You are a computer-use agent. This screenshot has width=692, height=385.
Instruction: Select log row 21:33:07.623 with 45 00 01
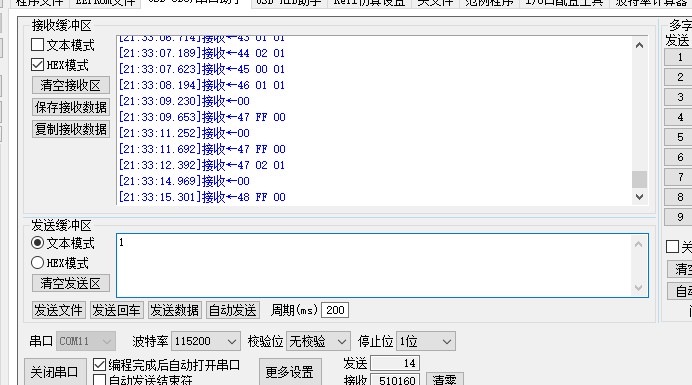(x=202, y=69)
